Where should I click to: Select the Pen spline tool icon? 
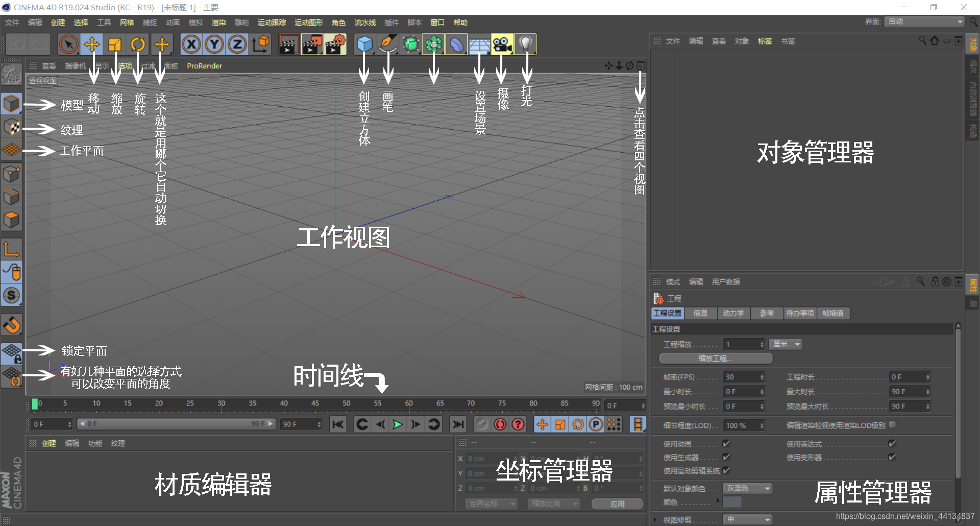pos(388,44)
